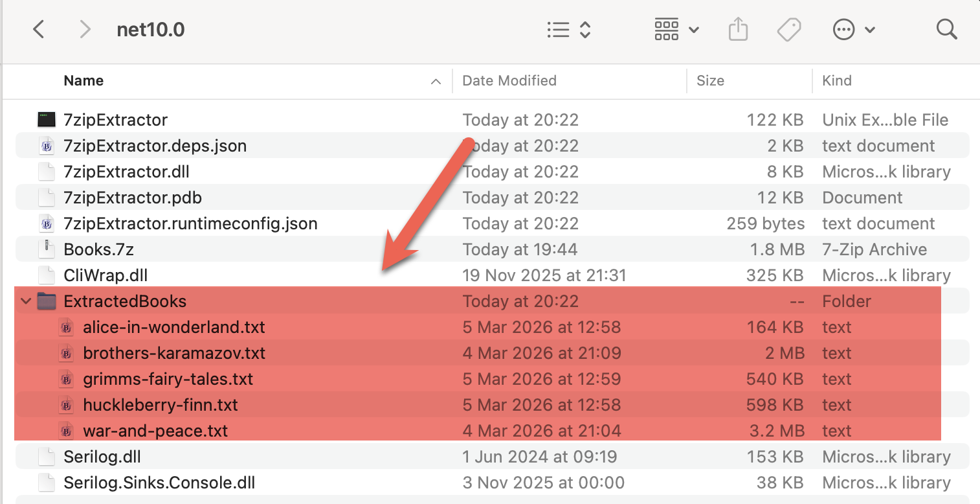Screen dimensions: 980x504
Task: Open the Share icon in the toolbar
Action: coord(738,29)
